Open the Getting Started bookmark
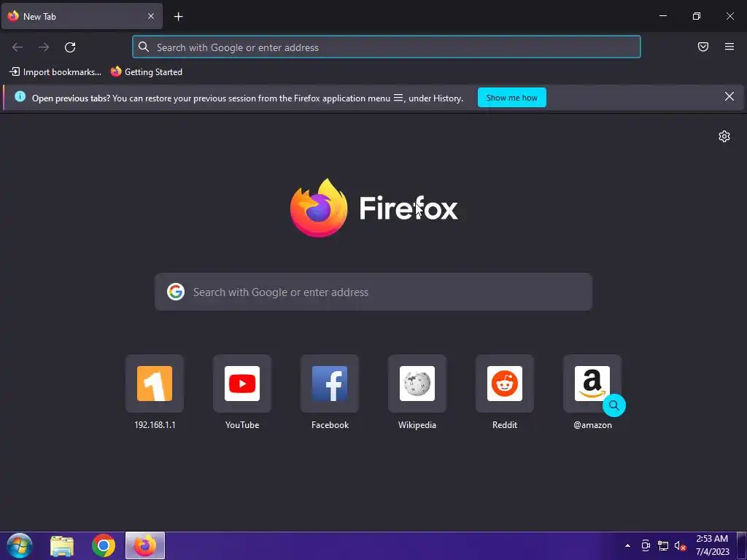Image resolution: width=747 pixels, height=560 pixels. tap(147, 72)
